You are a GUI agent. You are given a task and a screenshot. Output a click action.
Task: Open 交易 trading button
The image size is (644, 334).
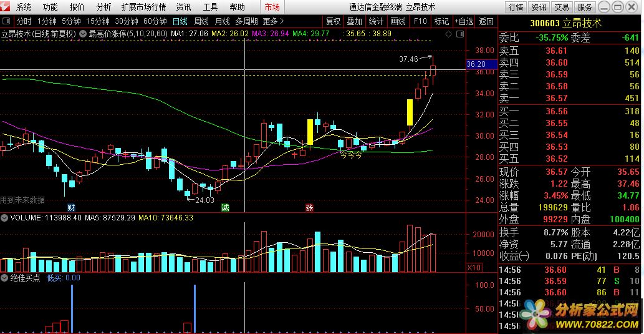point(562,7)
